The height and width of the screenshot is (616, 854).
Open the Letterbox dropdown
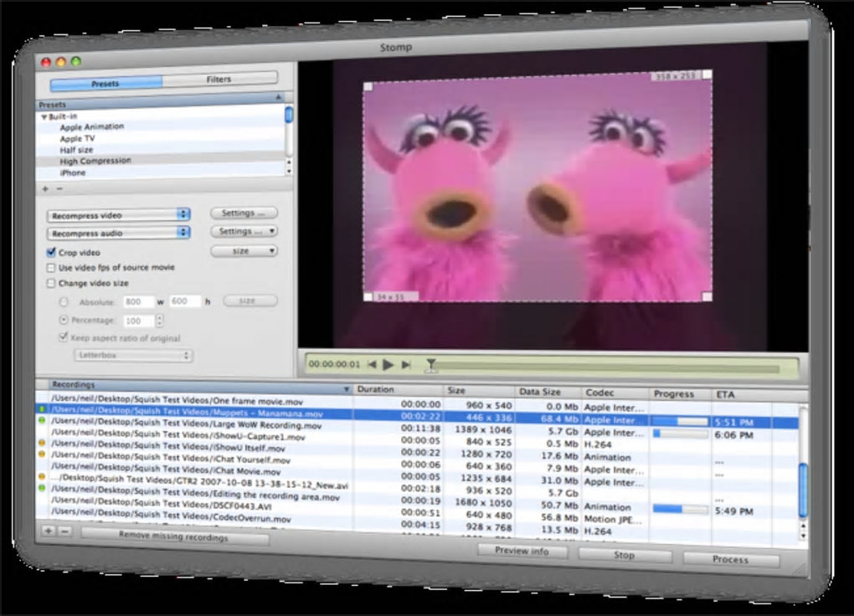133,355
